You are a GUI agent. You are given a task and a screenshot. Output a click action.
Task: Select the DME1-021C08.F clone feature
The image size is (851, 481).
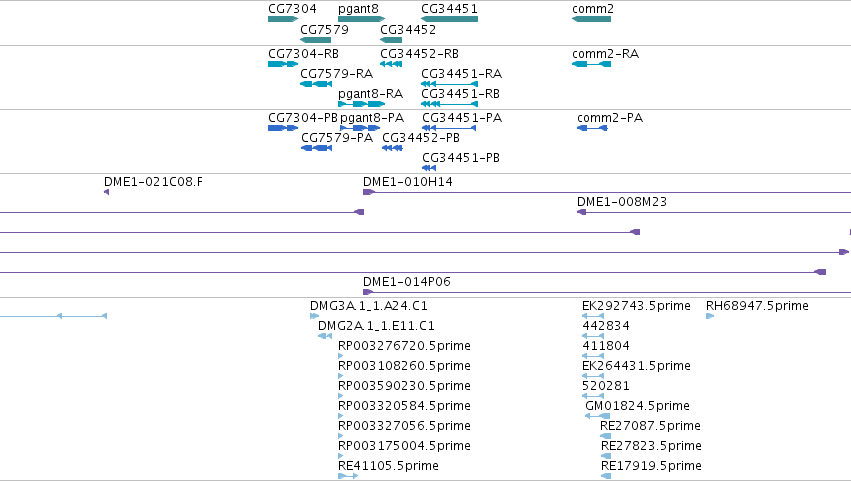(x=106, y=192)
